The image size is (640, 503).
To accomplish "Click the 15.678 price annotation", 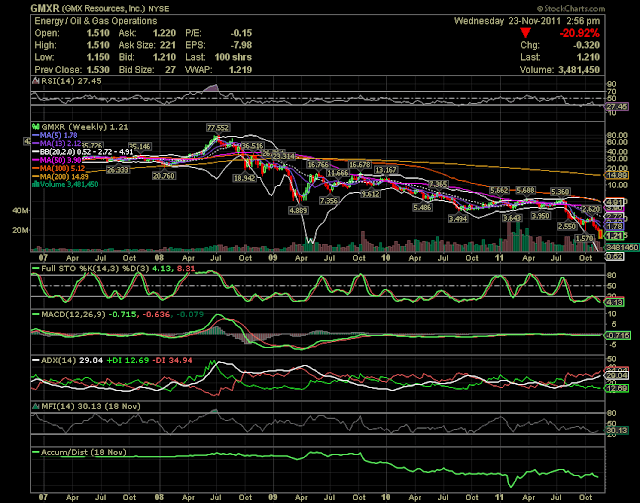I will click(x=359, y=164).
